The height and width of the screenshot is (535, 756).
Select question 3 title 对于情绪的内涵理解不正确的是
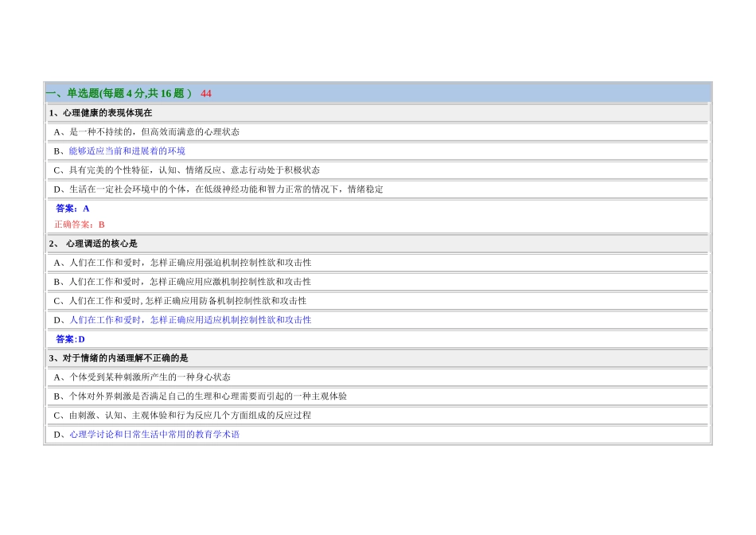pyautogui.click(x=116, y=358)
